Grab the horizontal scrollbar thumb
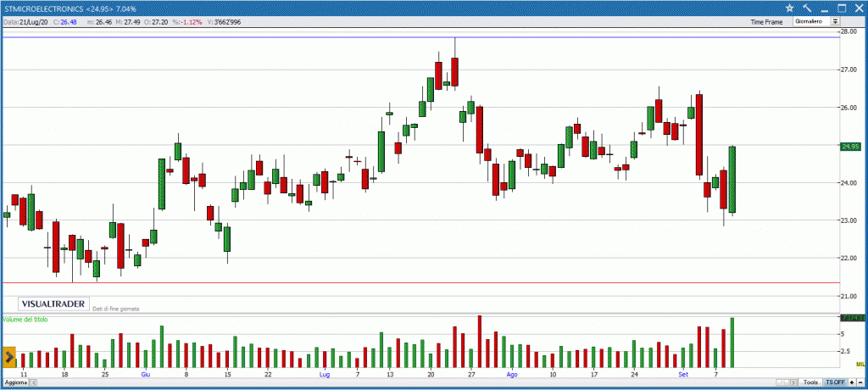Viewport: 868px width, 390px height. (783, 383)
